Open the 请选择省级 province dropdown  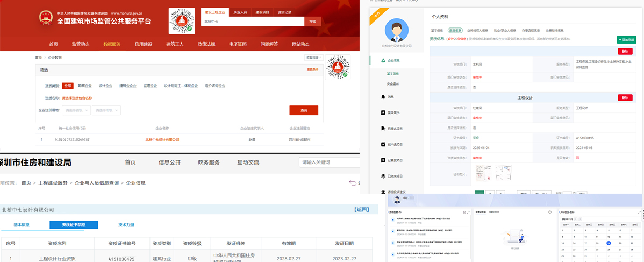click(76, 110)
